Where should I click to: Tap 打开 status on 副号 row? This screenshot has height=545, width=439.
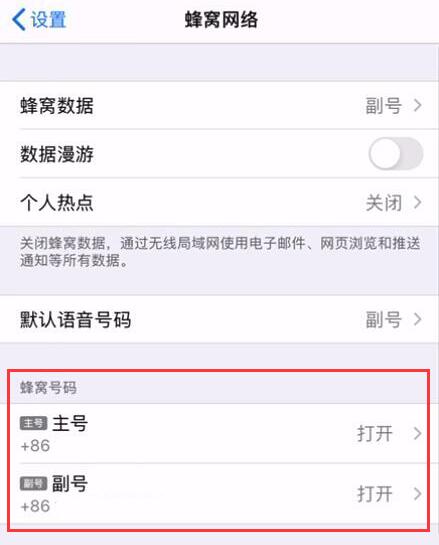375,494
